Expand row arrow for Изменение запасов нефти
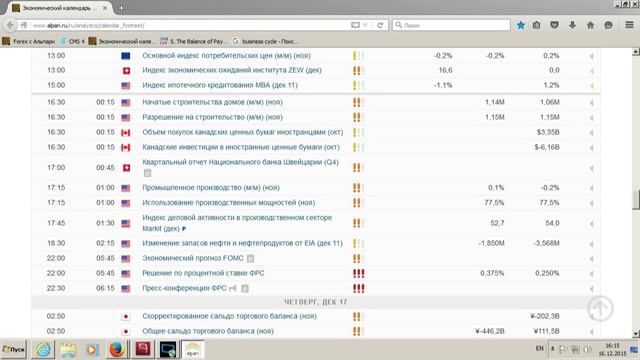The image size is (640, 360). 591,244
